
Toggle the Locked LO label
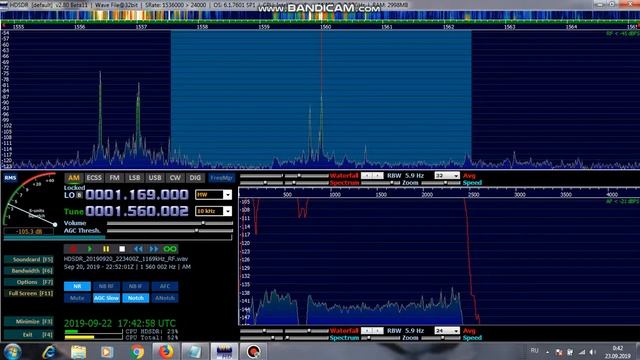(74, 188)
